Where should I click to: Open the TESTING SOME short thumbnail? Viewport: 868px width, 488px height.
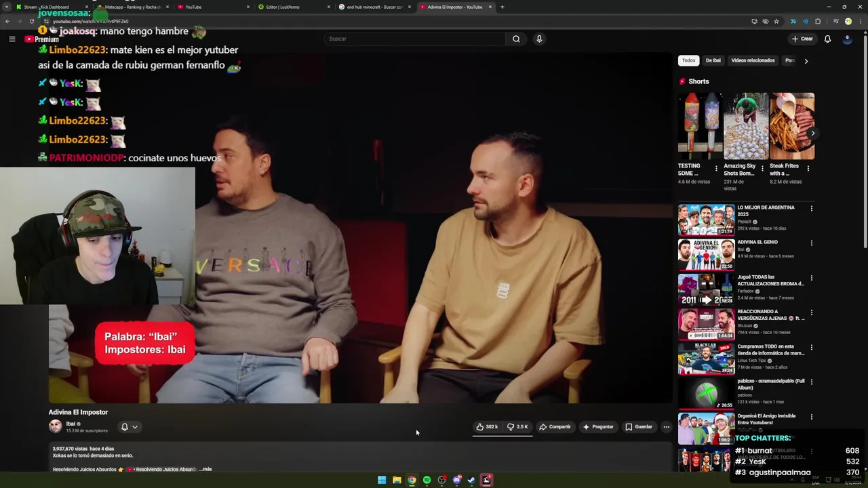701,126
